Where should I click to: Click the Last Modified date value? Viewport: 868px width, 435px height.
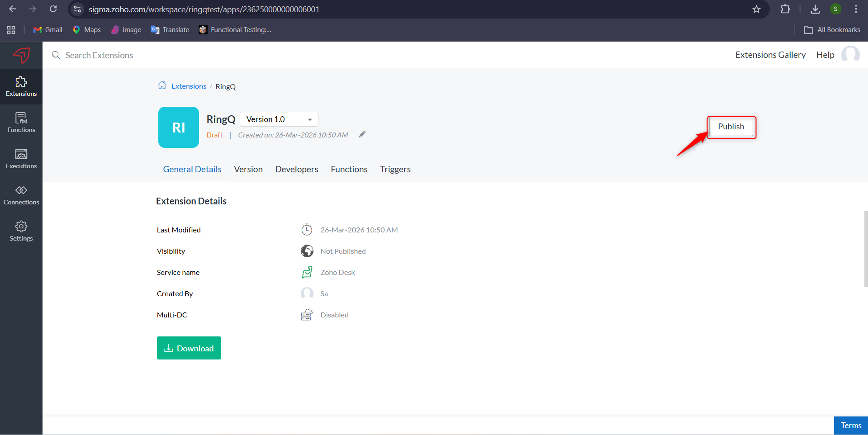(359, 230)
